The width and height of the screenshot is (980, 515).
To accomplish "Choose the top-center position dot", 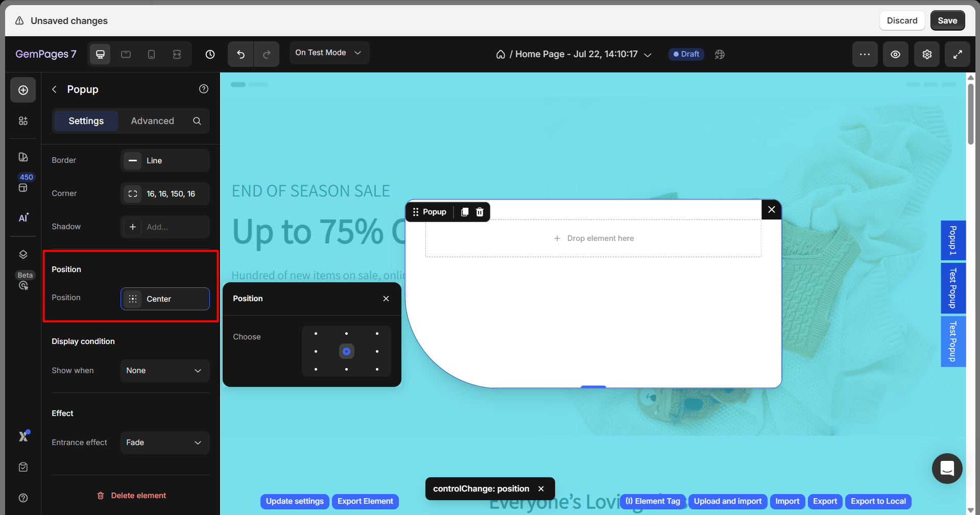I will coord(346,333).
